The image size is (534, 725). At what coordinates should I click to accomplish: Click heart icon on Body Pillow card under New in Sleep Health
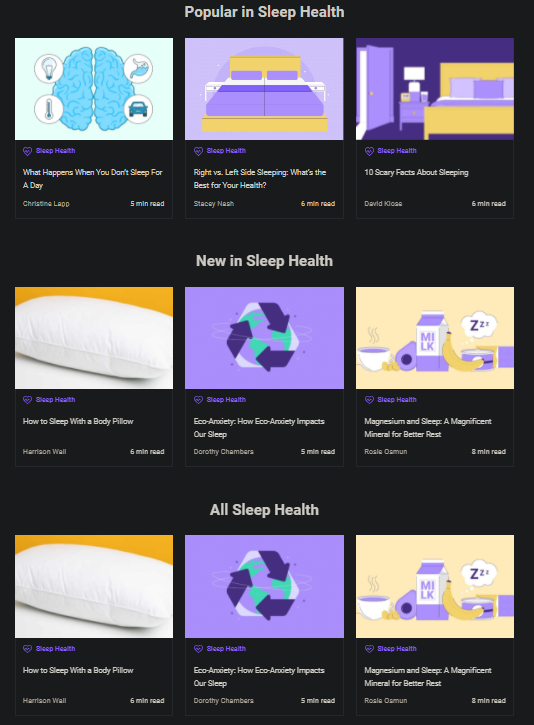click(x=27, y=400)
